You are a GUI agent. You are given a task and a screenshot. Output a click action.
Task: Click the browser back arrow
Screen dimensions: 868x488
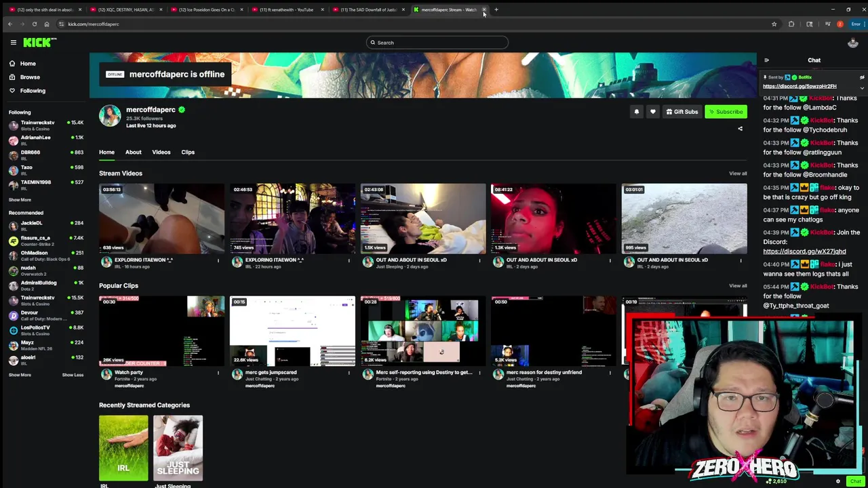pyautogui.click(x=9, y=24)
